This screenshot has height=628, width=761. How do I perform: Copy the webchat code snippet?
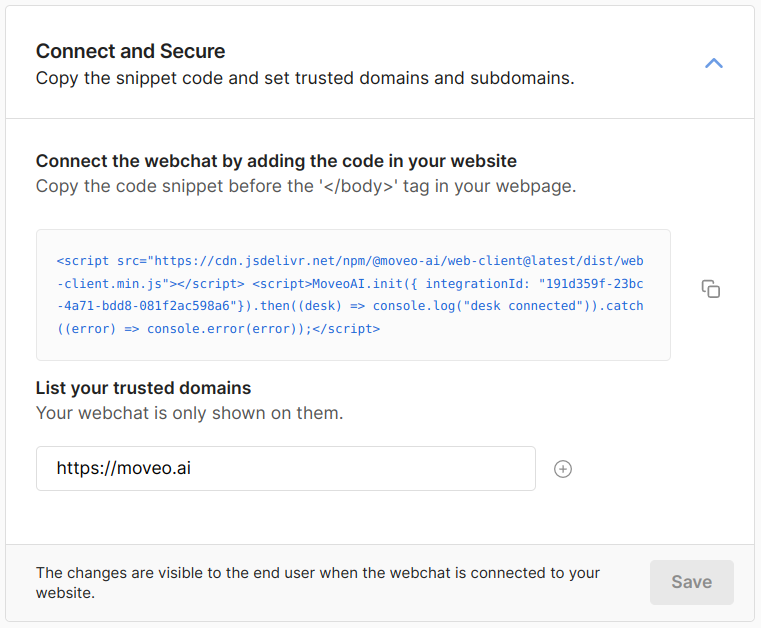pyautogui.click(x=711, y=289)
